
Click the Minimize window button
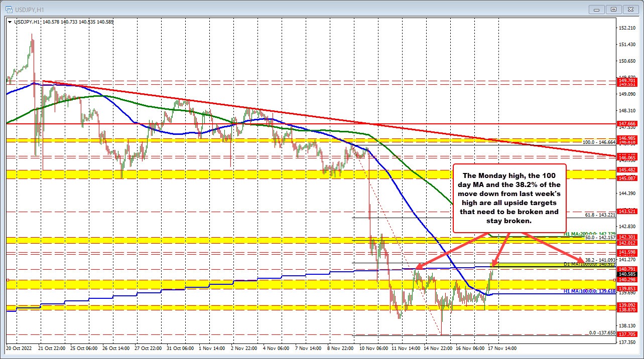(x=596, y=9)
